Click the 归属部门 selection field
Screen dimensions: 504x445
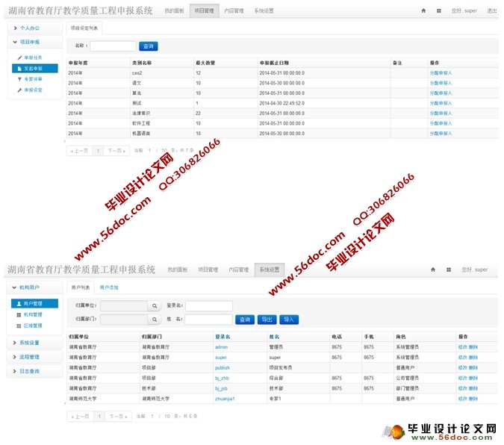click(124, 320)
